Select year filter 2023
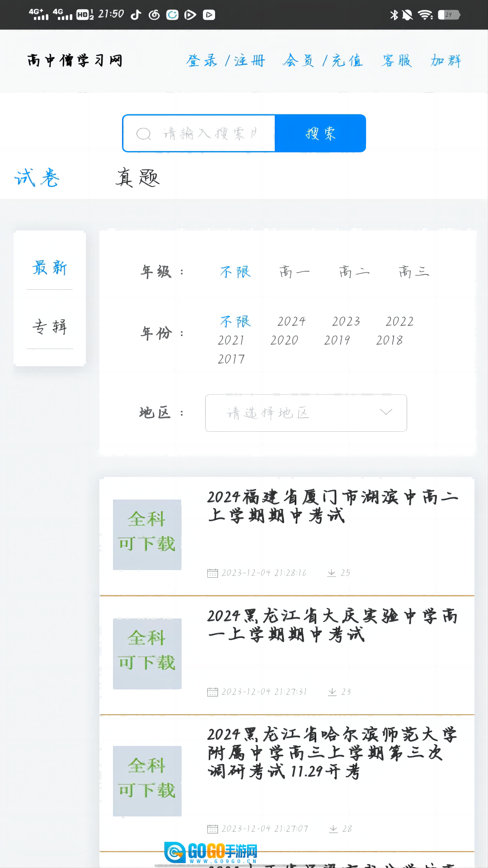 click(x=346, y=321)
